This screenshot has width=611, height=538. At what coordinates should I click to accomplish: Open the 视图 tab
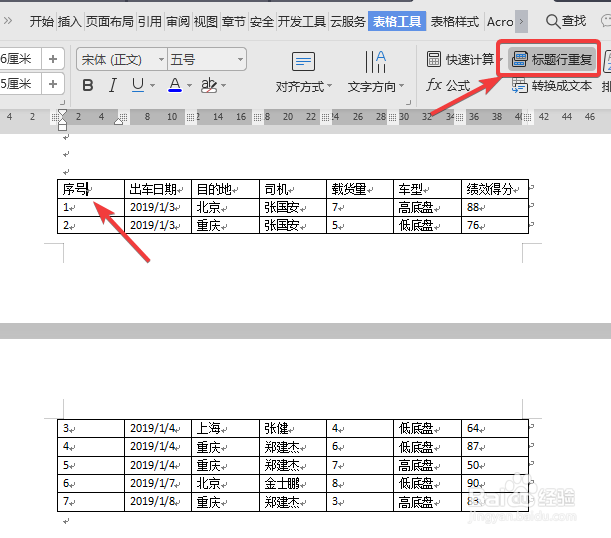coord(205,21)
